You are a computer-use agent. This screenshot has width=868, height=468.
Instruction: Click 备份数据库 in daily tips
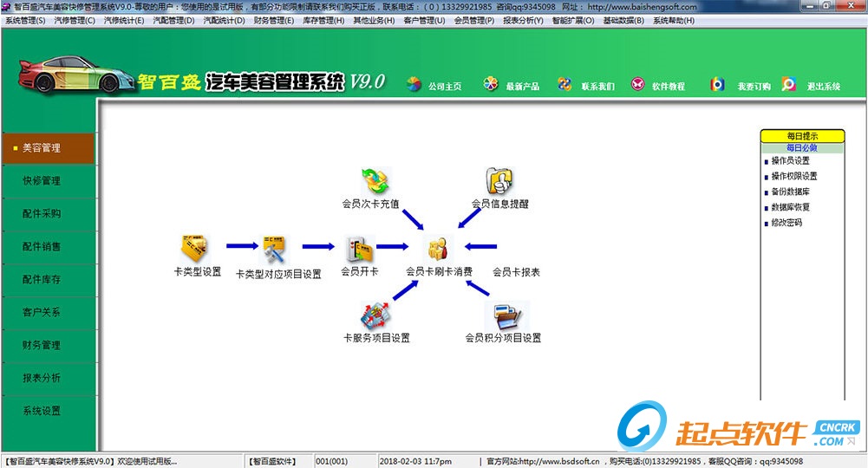pyautogui.click(x=790, y=192)
